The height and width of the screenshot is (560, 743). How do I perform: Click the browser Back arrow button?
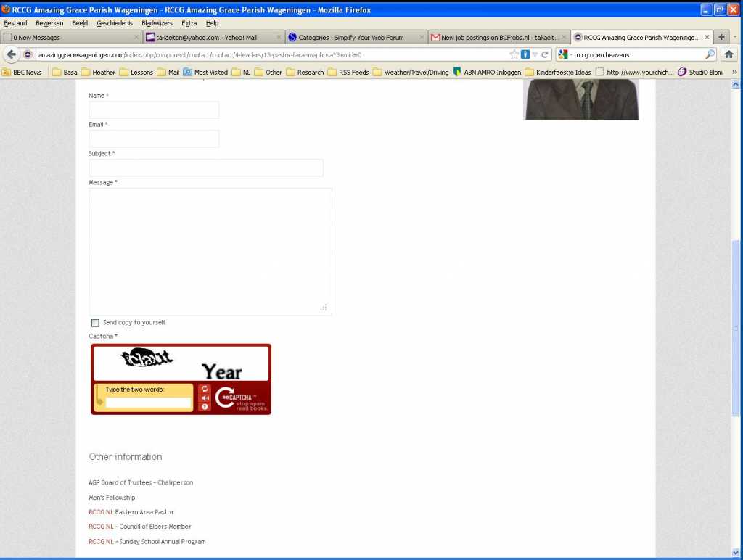click(11, 54)
